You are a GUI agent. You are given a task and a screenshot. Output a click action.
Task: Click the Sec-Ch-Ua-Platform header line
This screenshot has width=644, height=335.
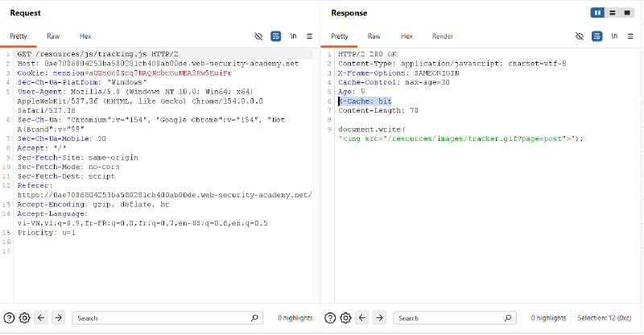pyautogui.click(x=82, y=82)
